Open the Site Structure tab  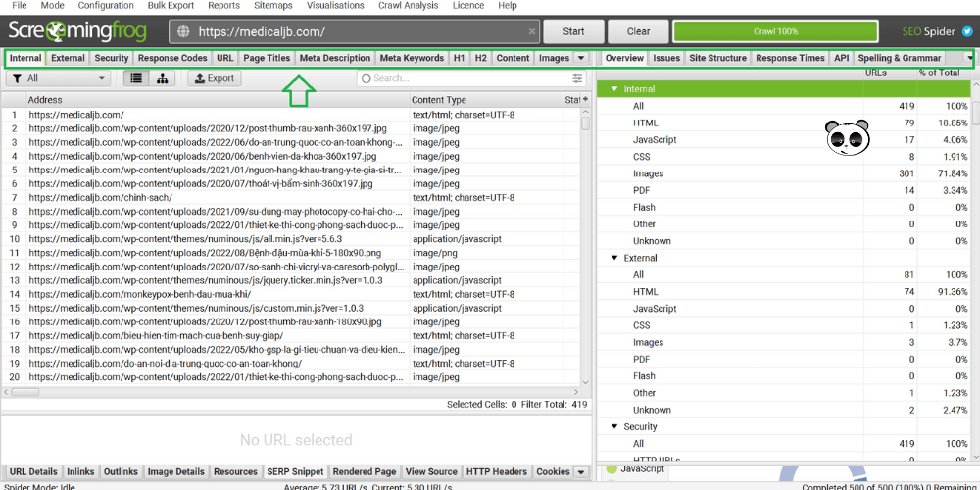pos(717,58)
